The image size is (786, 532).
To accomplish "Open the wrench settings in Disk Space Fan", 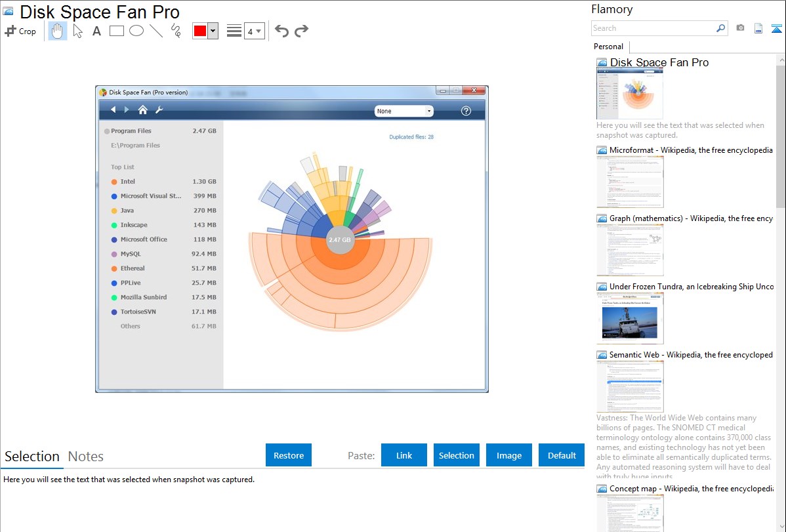I will coord(159,110).
